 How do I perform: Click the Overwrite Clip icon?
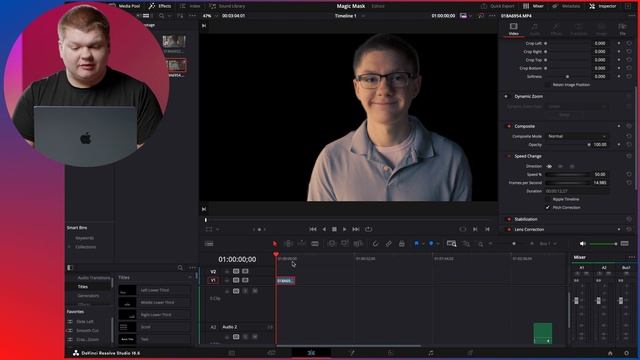(345, 244)
